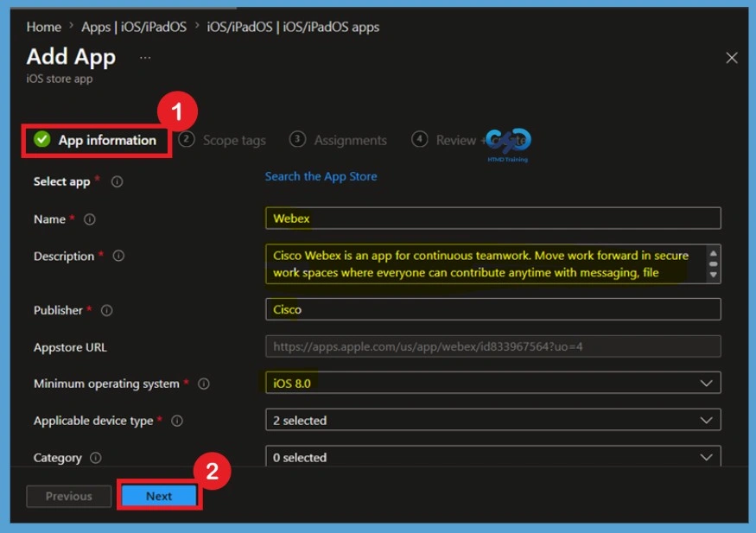
Task: Close the Add App pane
Action: pyautogui.click(x=732, y=58)
